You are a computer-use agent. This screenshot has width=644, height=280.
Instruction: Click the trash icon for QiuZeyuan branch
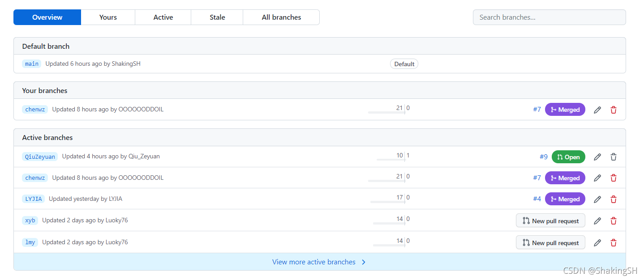pos(614,157)
